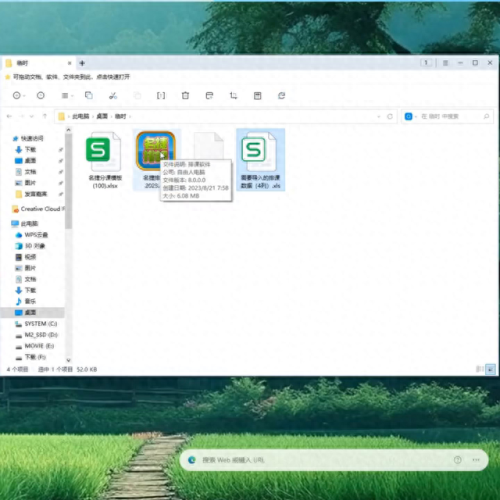The image size is (500, 500).
Task: Open a new tab with plus button
Action: 82,63
